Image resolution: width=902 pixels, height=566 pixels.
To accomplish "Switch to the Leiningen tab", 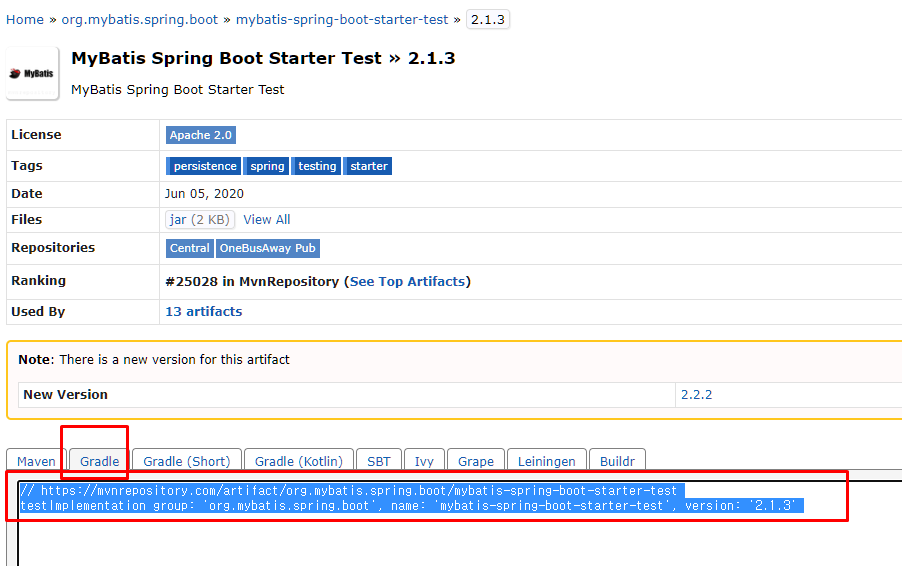I will click(x=546, y=461).
